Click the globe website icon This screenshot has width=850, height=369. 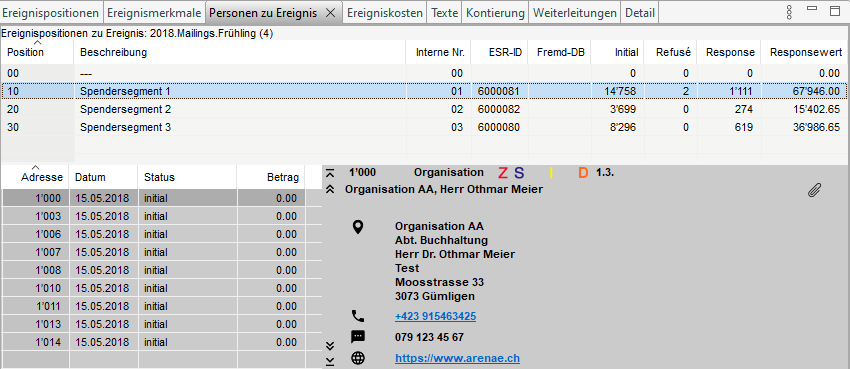358,358
